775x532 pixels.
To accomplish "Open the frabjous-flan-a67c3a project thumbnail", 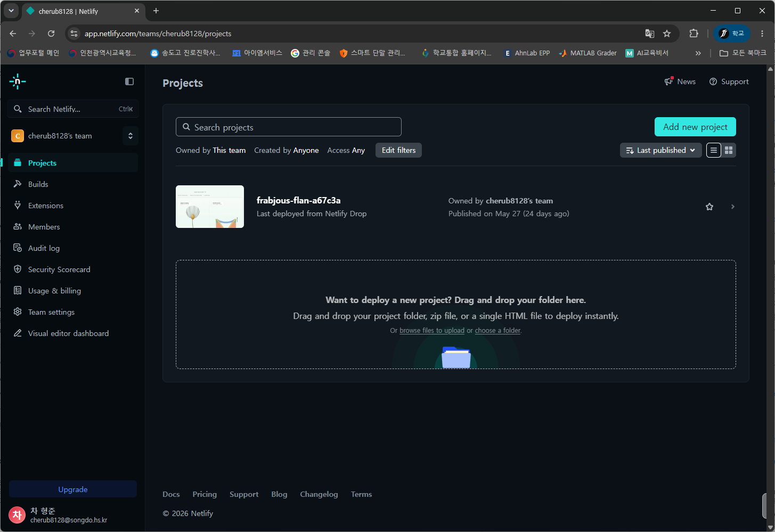I will tap(210, 207).
